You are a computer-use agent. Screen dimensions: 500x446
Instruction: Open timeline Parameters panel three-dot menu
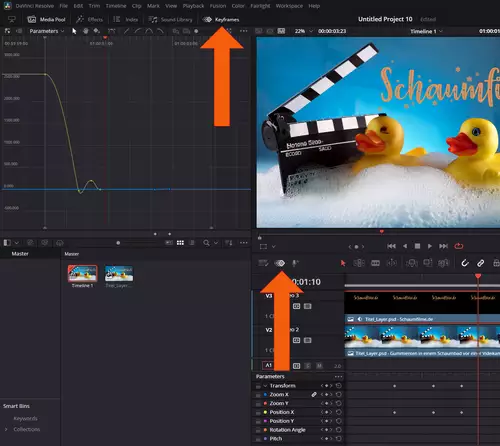point(338,377)
